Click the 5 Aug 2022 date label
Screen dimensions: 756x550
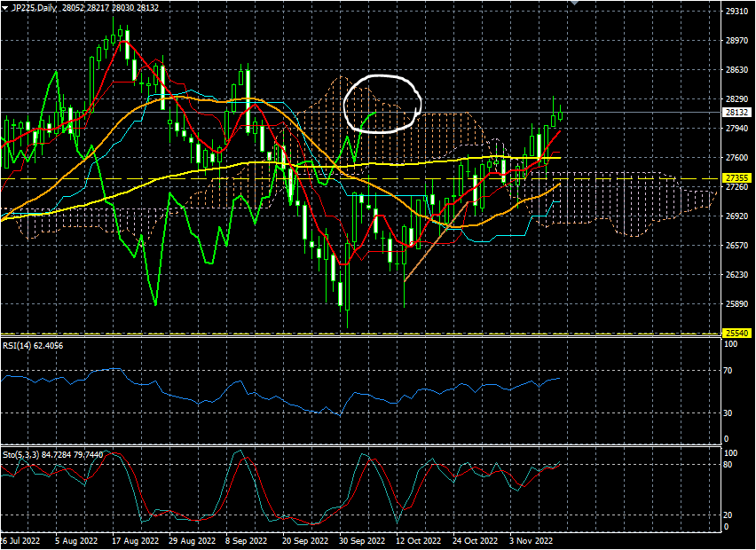(x=75, y=541)
